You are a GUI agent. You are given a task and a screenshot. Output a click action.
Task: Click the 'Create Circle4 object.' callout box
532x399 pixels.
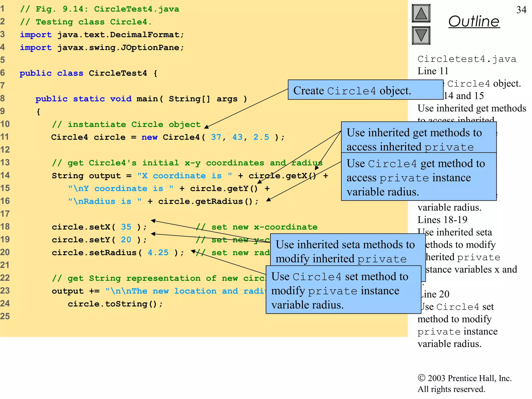coord(365,90)
